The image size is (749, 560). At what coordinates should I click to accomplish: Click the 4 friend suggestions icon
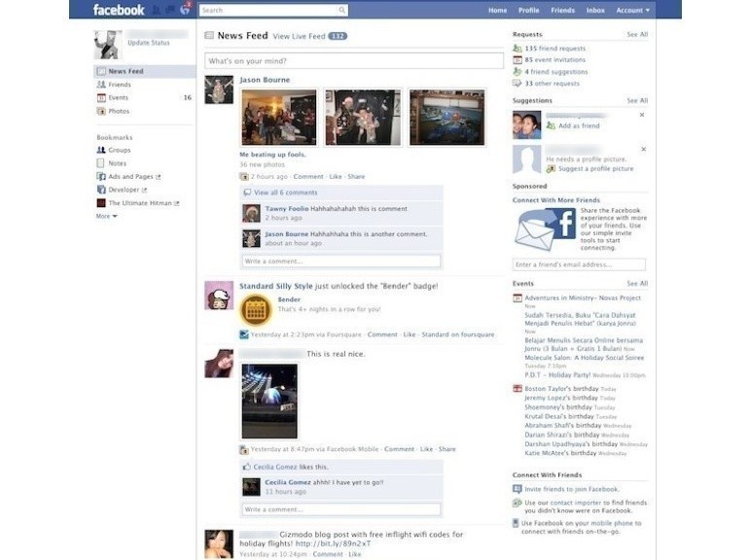click(517, 72)
